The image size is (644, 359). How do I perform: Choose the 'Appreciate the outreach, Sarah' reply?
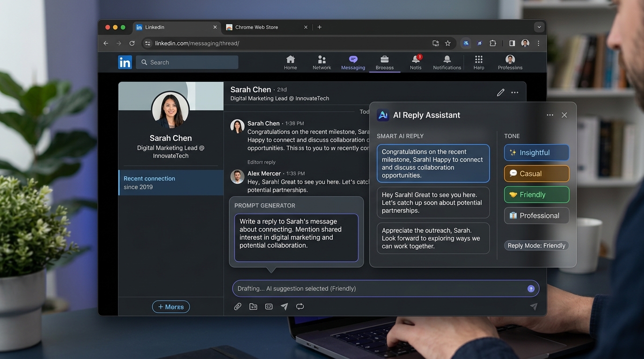pos(433,238)
